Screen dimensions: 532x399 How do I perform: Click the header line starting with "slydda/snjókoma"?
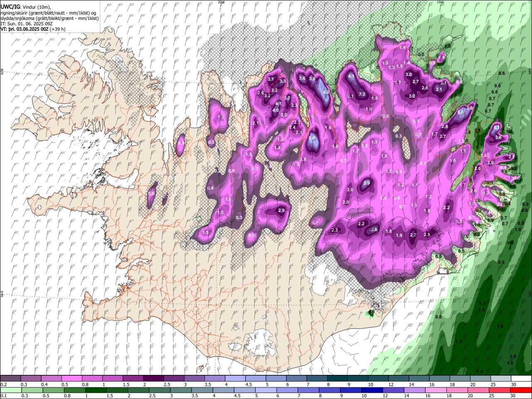tap(49, 18)
